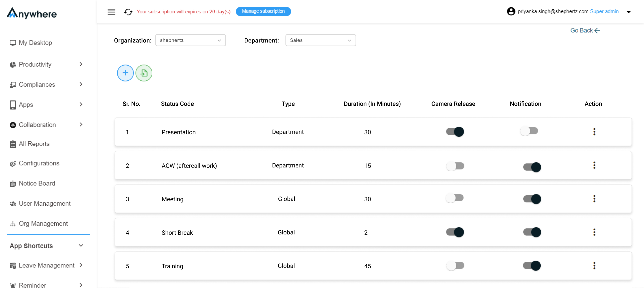Open Configurations from sidebar
Screen dimensions: 644x288
pyautogui.click(x=39, y=163)
